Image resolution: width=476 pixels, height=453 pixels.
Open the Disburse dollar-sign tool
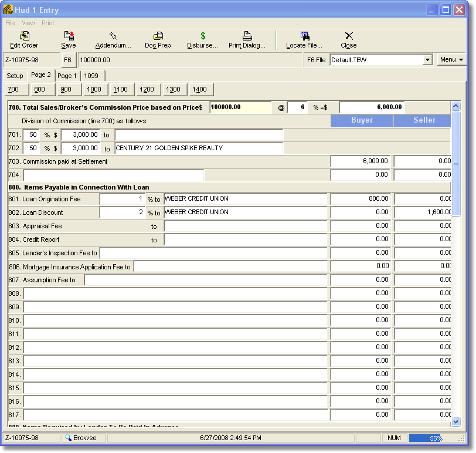click(202, 36)
